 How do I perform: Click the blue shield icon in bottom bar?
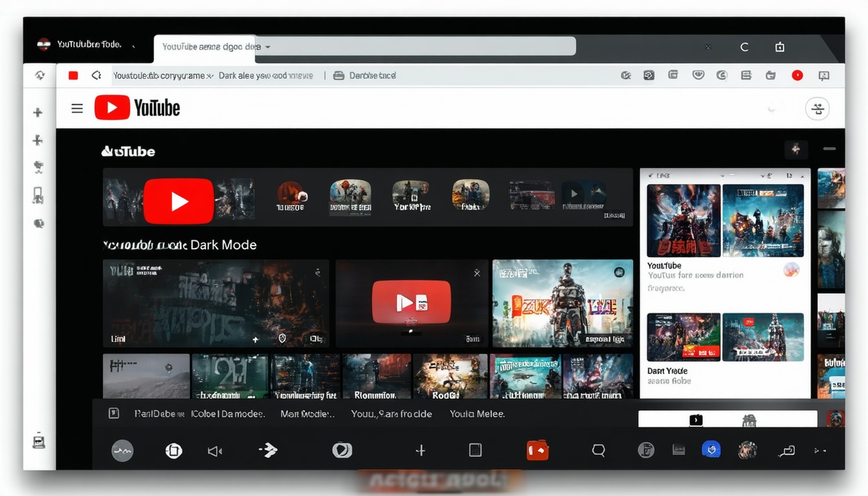(x=711, y=449)
